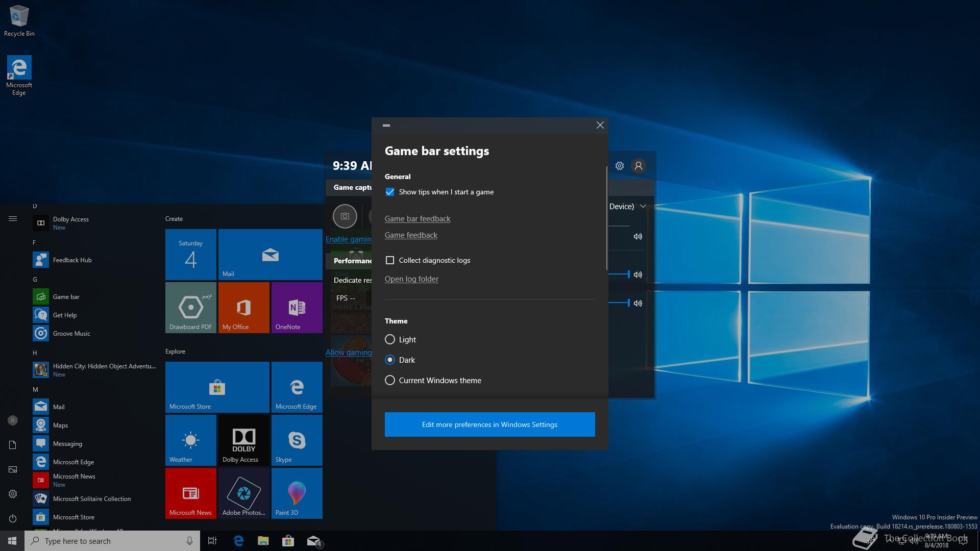Launch Groove Music from app list
Screen dimensions: 980x551
94,333
